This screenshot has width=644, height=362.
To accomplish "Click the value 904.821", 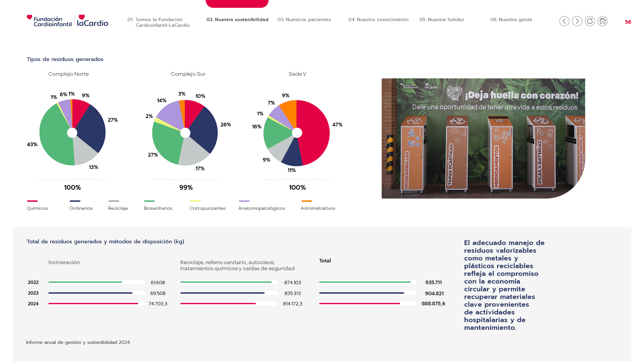I will pyautogui.click(x=434, y=294).
